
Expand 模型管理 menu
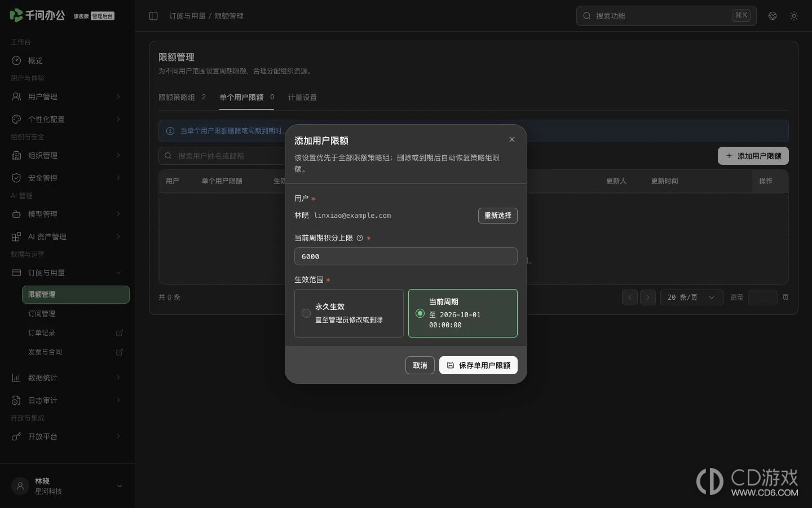[x=68, y=214]
